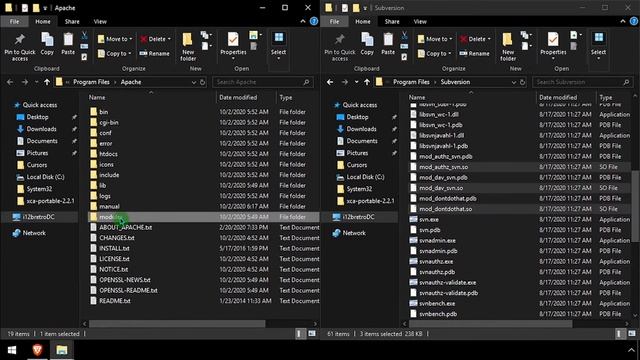Screen dimensions: 640x360
Task: Refresh the Apache folder address bar
Action: 202,82
